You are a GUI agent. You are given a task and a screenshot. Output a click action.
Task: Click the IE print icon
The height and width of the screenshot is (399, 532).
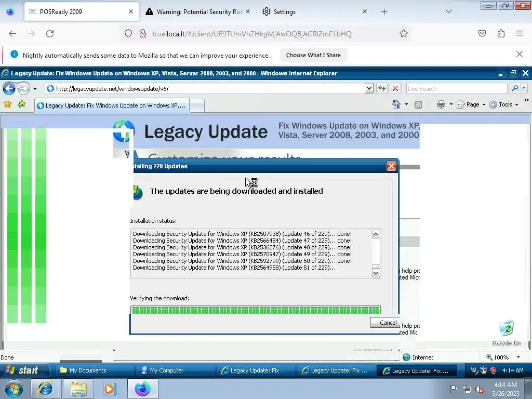(x=441, y=104)
